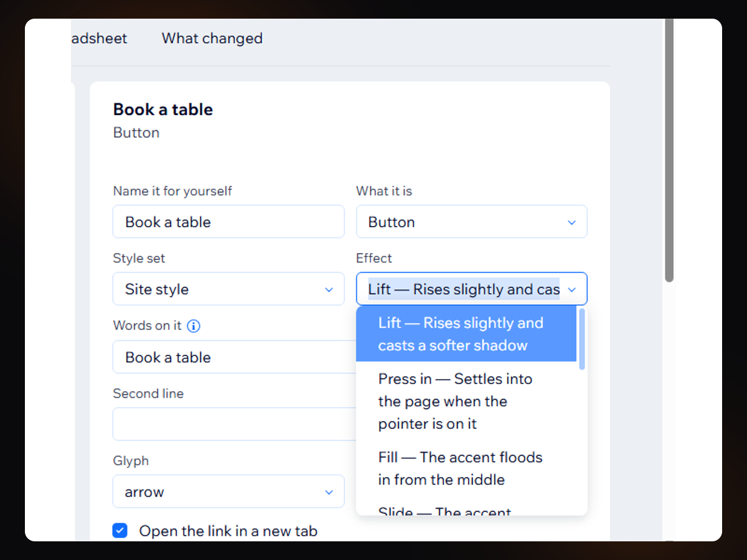
Task: Expand the Site style dropdown
Action: 228,289
